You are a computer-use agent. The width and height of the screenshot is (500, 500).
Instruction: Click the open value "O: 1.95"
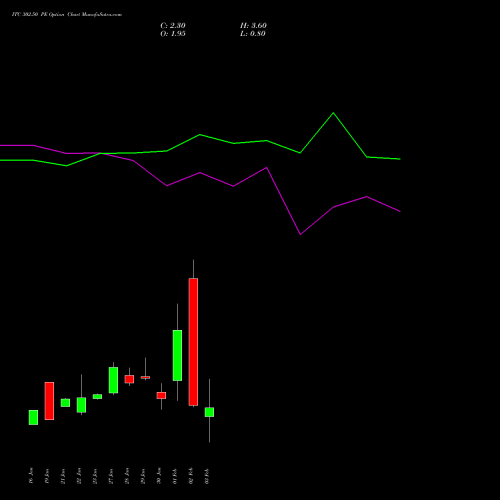coord(173,34)
